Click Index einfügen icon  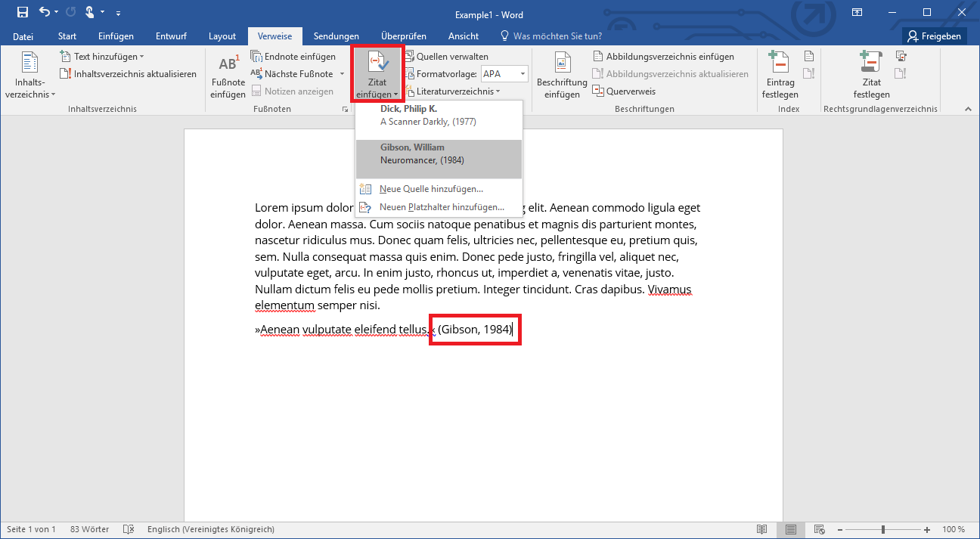coord(809,57)
